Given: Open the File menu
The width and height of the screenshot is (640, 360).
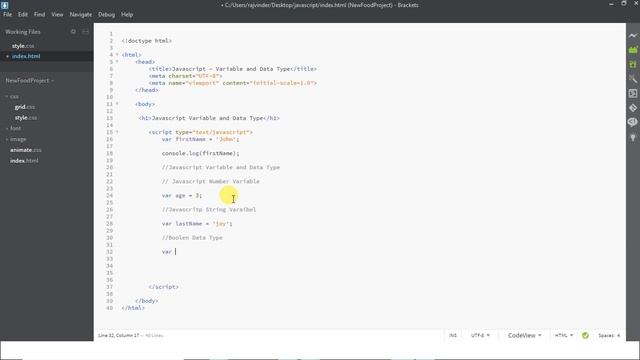Looking at the screenshot, I should click(x=7, y=14).
